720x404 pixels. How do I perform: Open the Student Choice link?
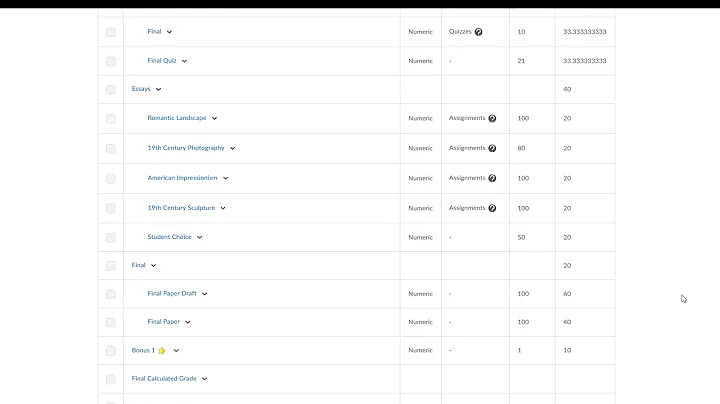click(x=169, y=237)
